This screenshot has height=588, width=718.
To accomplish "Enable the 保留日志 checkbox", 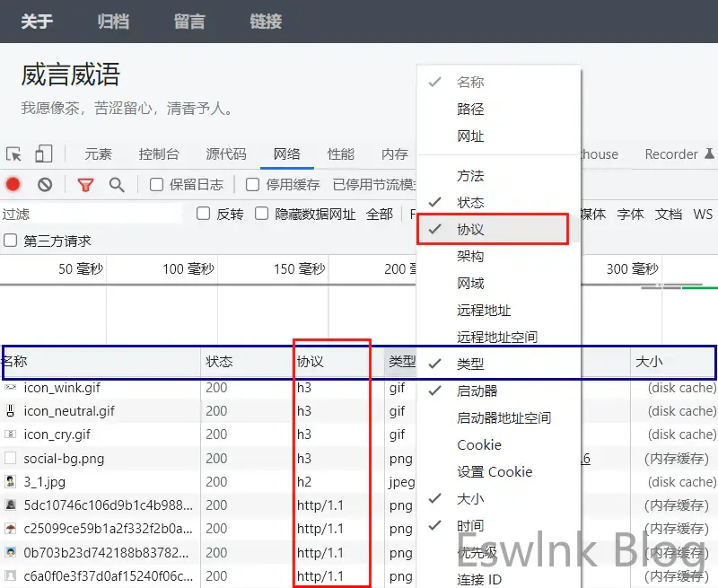I will pos(157,185).
